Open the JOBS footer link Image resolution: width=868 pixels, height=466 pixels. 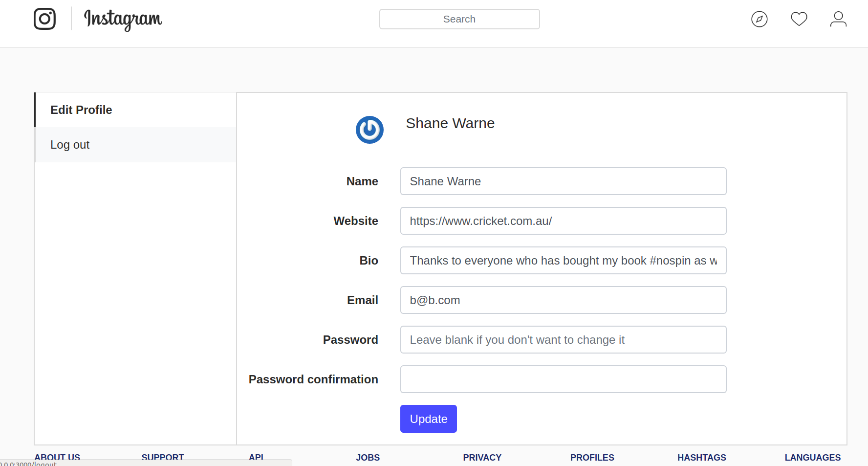pyautogui.click(x=368, y=458)
